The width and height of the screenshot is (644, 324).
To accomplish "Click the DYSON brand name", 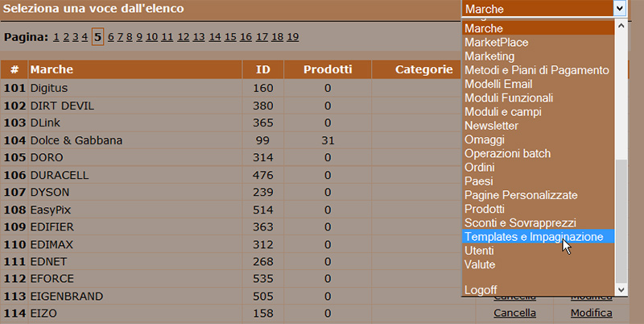I will click(50, 193).
